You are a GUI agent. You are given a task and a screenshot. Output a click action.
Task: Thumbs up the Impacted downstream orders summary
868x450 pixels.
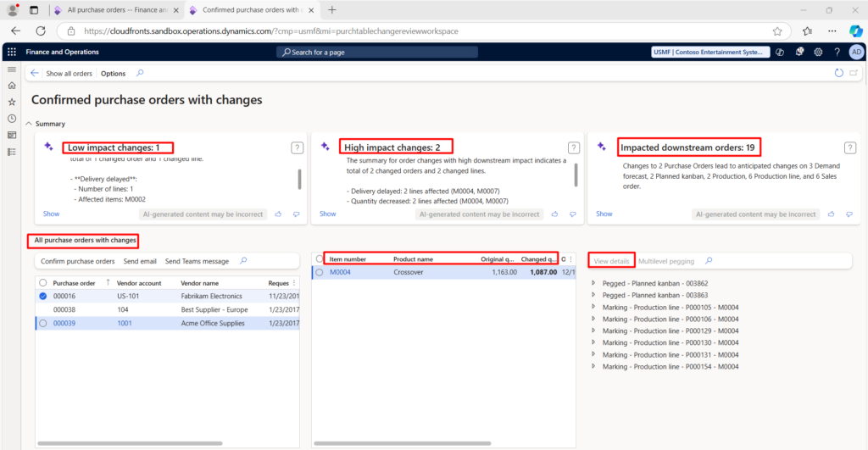coord(831,214)
